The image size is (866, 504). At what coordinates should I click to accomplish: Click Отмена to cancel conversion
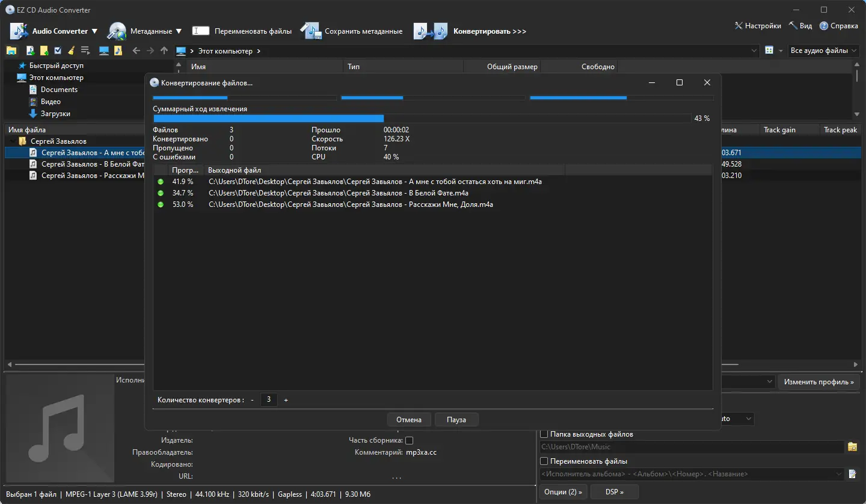pyautogui.click(x=409, y=420)
